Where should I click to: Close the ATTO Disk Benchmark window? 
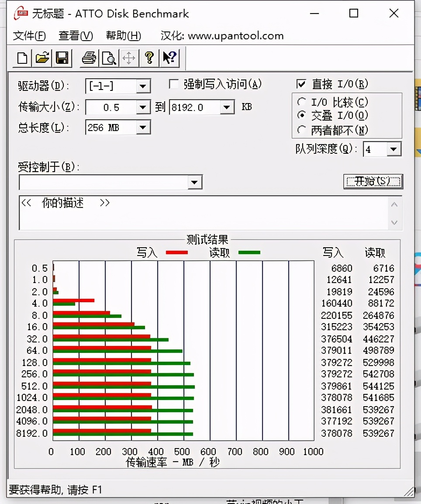tap(393, 13)
